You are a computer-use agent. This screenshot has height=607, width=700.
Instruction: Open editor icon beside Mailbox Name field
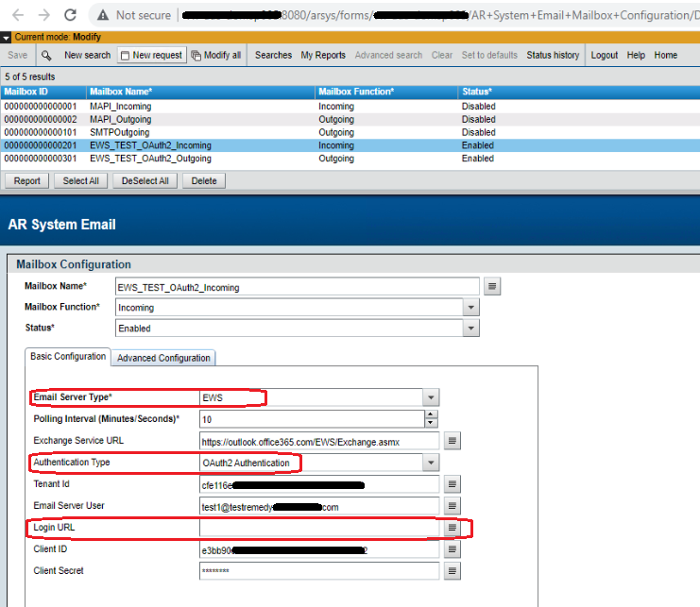pyautogui.click(x=492, y=286)
